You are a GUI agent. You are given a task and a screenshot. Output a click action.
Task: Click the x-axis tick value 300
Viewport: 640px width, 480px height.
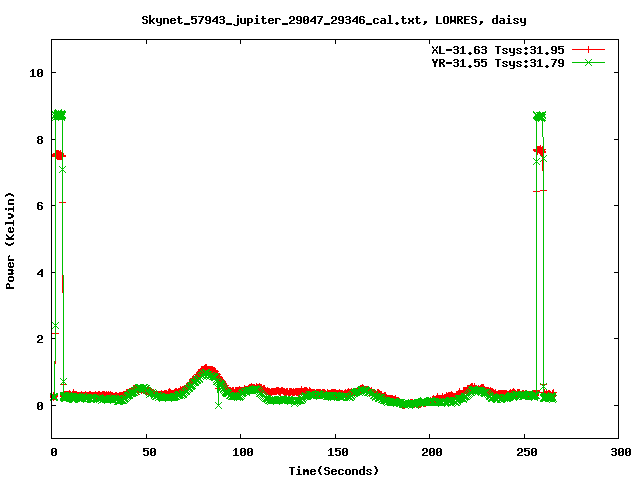621,452
